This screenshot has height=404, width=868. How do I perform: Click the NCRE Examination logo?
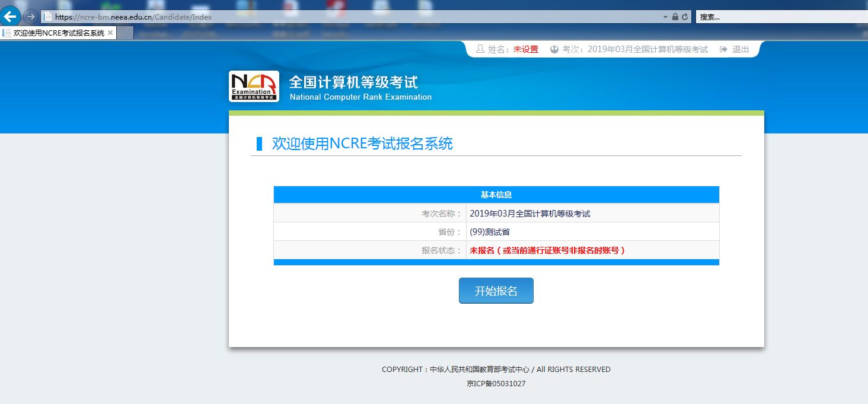pyautogui.click(x=254, y=87)
